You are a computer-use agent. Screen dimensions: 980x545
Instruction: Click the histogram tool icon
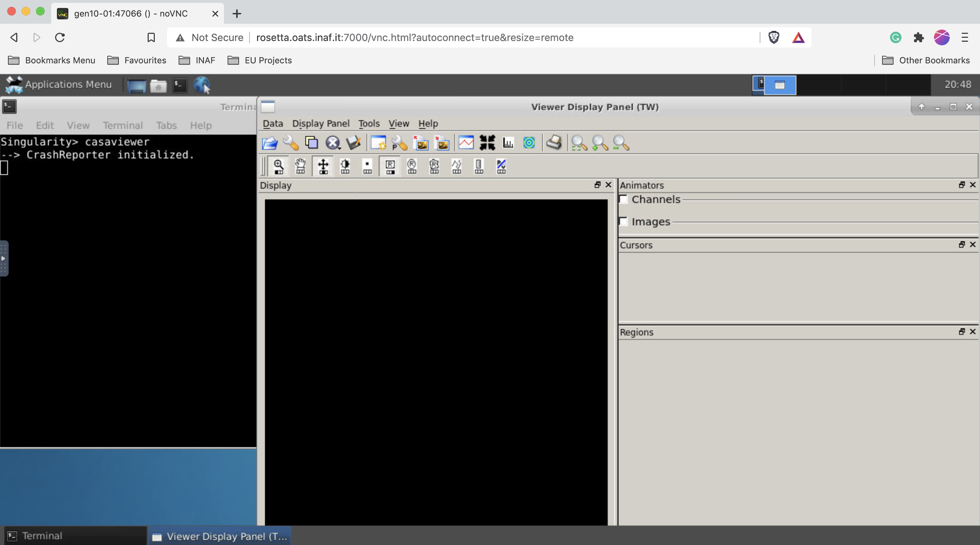(x=508, y=143)
